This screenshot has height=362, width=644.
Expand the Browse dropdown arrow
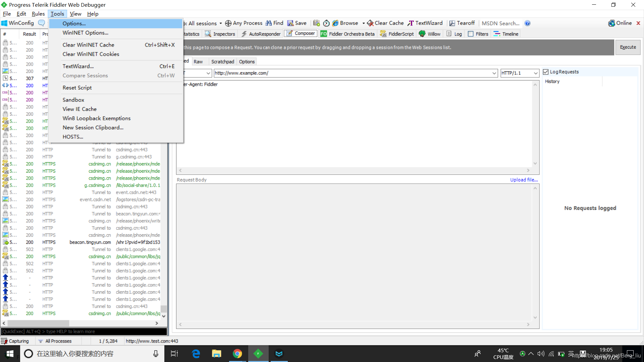tap(364, 23)
